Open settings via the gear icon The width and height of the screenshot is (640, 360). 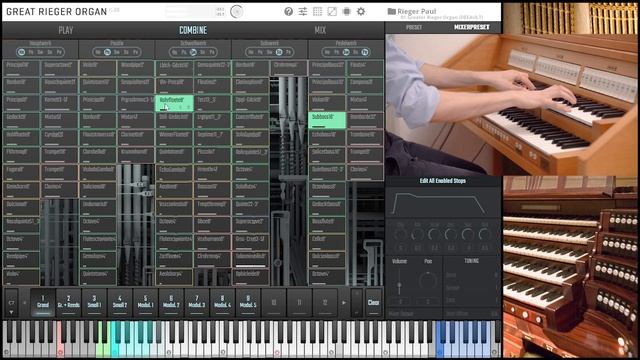point(361,11)
